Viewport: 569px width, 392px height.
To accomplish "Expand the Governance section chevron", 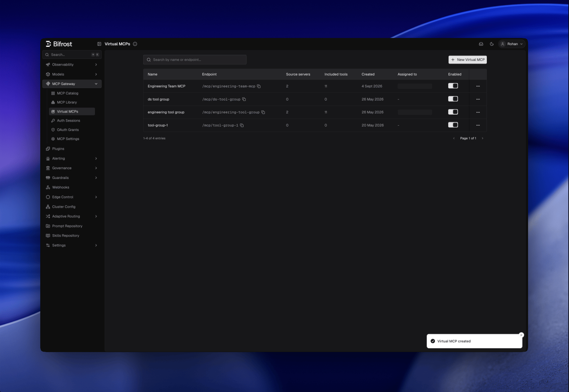I will 96,168.
